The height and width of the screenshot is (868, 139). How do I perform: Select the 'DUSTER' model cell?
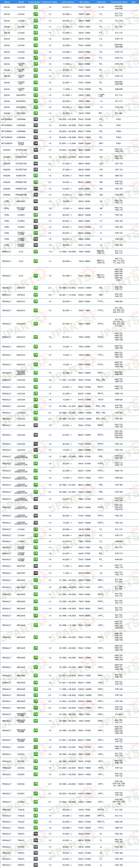(21, 7)
